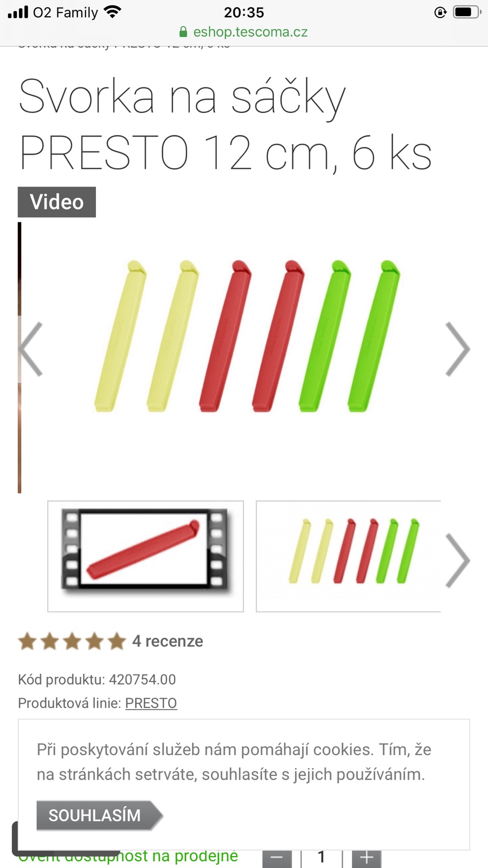Tap the eshop.tescoma.cz address bar
The width and height of the screenshot is (488, 868).
(x=243, y=32)
